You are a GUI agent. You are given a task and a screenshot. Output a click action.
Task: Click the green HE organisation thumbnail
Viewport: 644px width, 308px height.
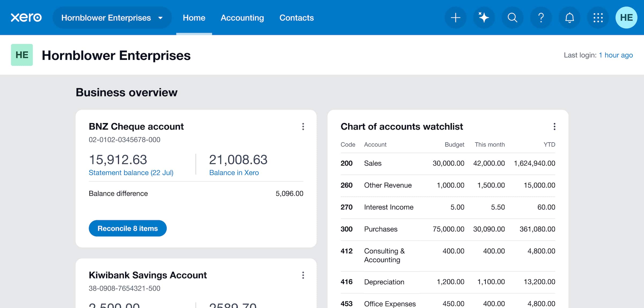click(22, 55)
